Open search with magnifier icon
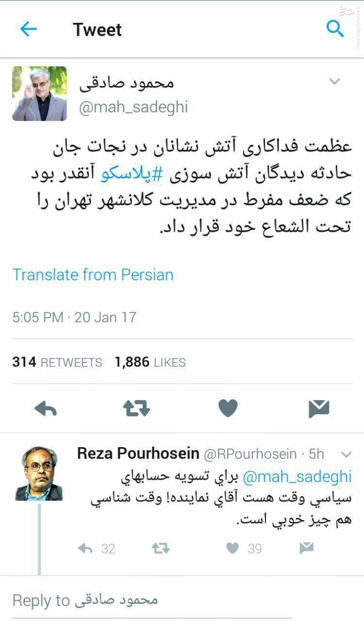 click(335, 29)
